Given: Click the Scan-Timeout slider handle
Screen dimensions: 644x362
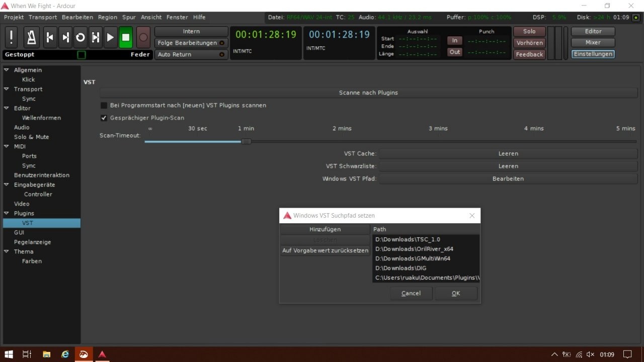Looking at the screenshot, I should pos(246,141).
